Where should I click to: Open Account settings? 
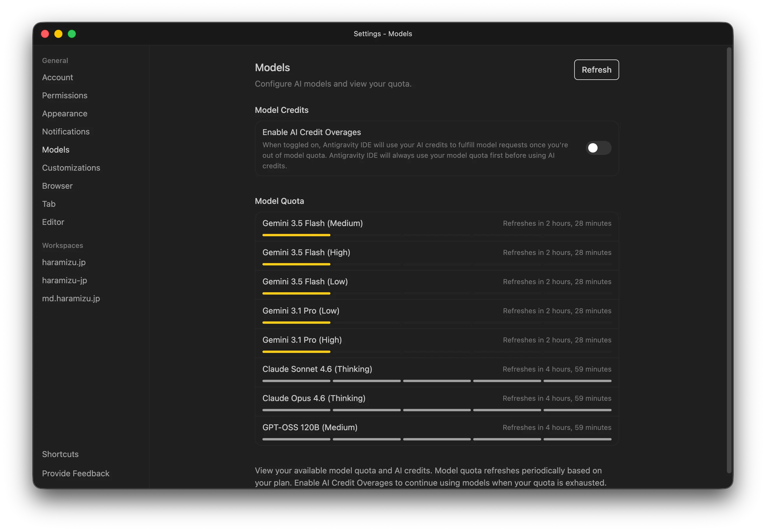tap(58, 77)
